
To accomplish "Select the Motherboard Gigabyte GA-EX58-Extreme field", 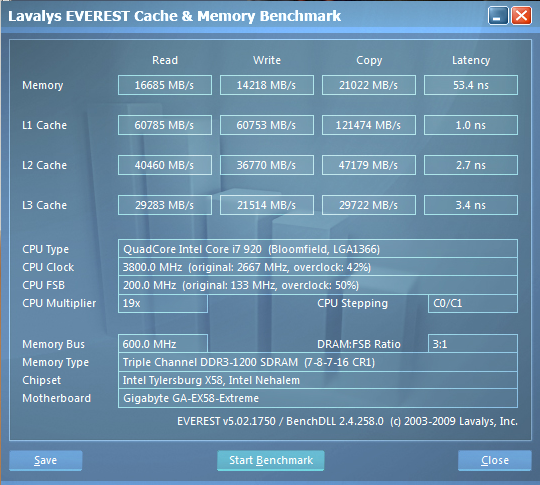I will (318, 398).
